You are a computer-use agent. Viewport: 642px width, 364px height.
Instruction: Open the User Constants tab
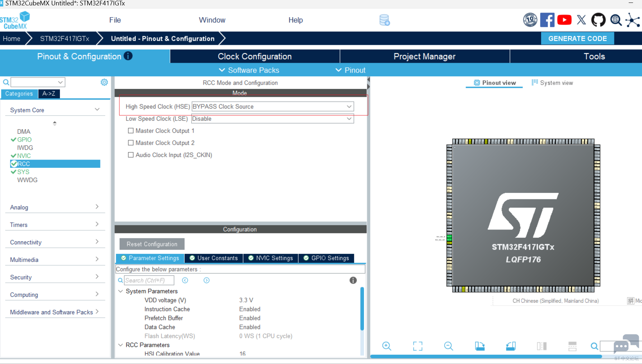(x=214, y=258)
